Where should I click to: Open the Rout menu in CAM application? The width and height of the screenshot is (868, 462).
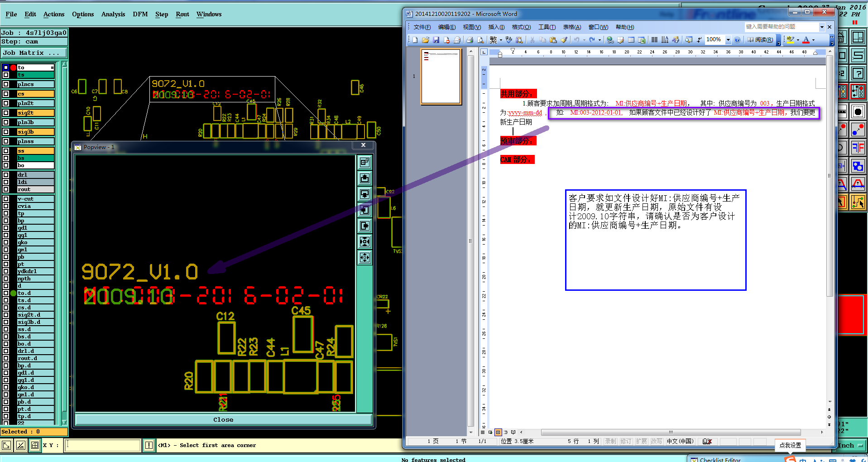click(182, 14)
